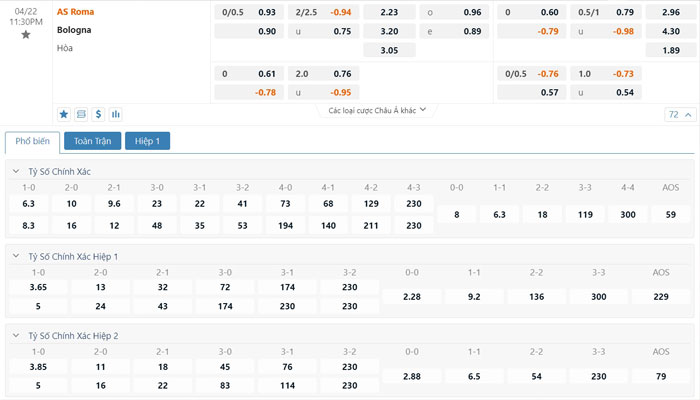
Task: Switch to the Hiệp 1 tab
Action: [147, 141]
